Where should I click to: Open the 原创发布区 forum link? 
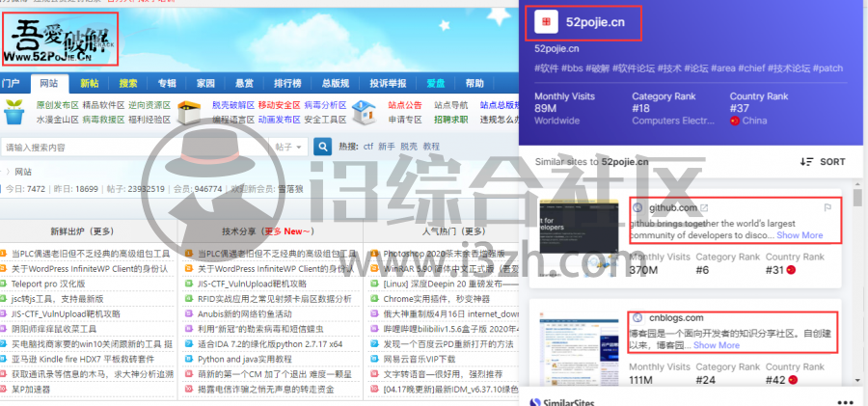click(x=58, y=105)
